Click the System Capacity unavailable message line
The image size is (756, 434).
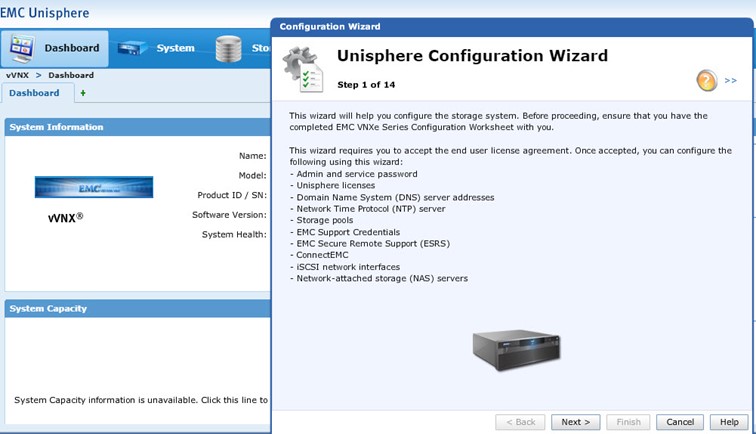tap(141, 400)
